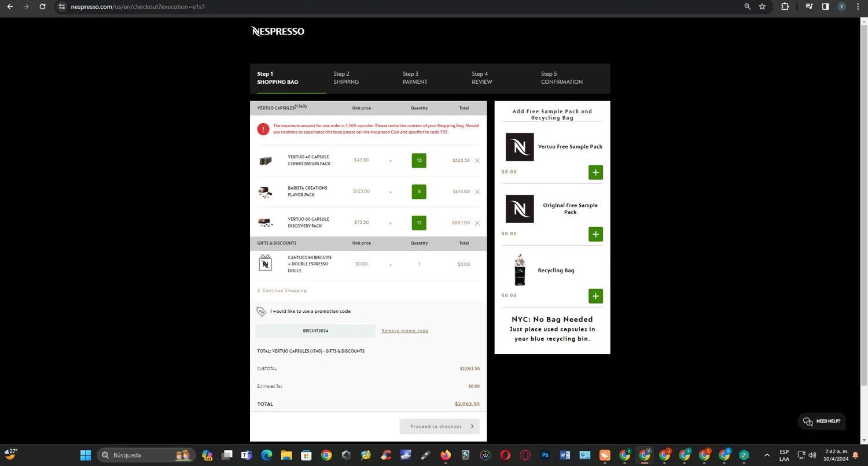Open site information icon in address bar
Viewport: 868px width, 466px height.
coord(62,6)
